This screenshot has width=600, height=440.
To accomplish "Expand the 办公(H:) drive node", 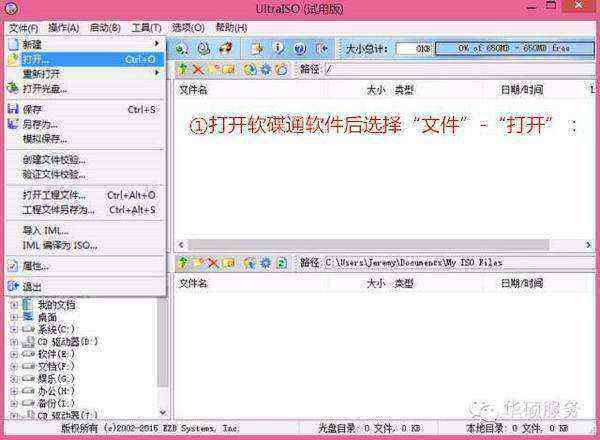I will 14,391.
